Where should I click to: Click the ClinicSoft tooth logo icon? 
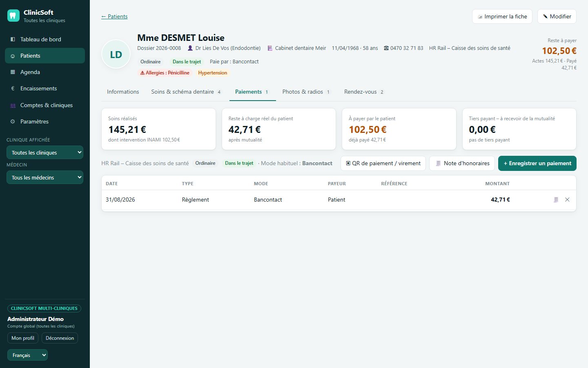point(13,16)
